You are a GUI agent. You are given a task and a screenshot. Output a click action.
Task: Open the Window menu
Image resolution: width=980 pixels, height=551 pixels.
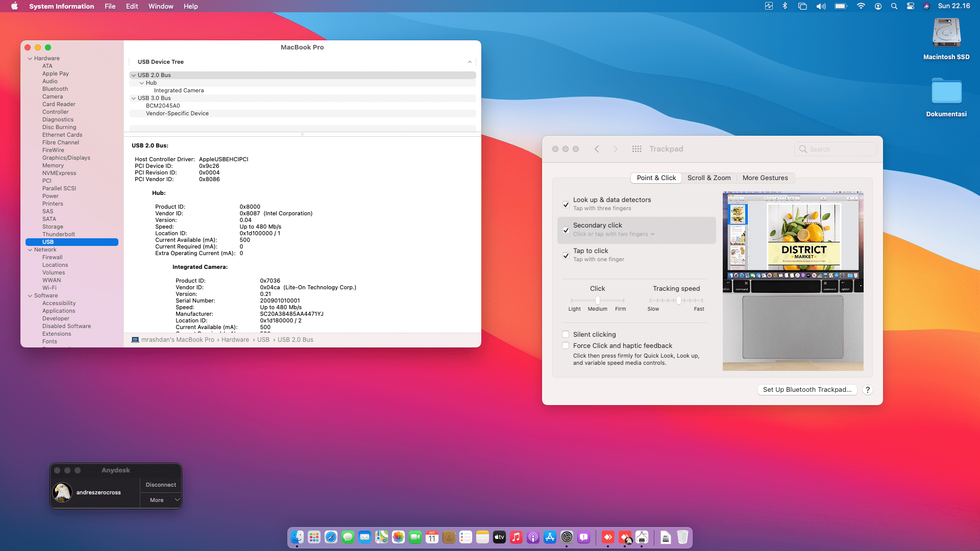pyautogui.click(x=160, y=6)
